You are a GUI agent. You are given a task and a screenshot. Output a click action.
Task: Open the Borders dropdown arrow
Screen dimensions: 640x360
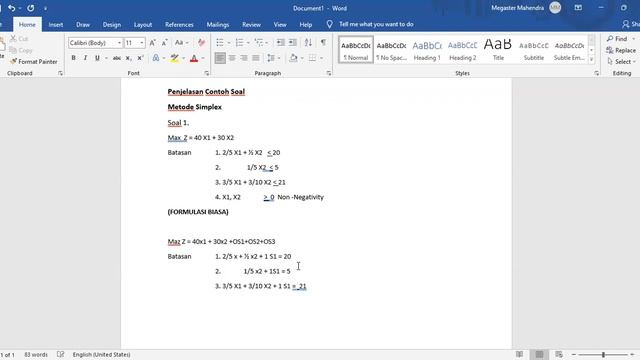(x=321, y=58)
